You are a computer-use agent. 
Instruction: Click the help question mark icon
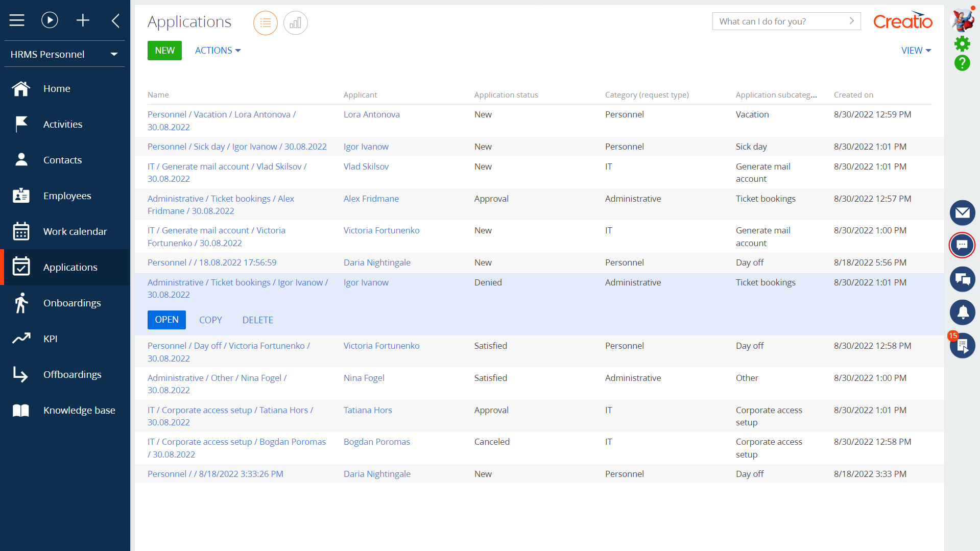tap(962, 63)
